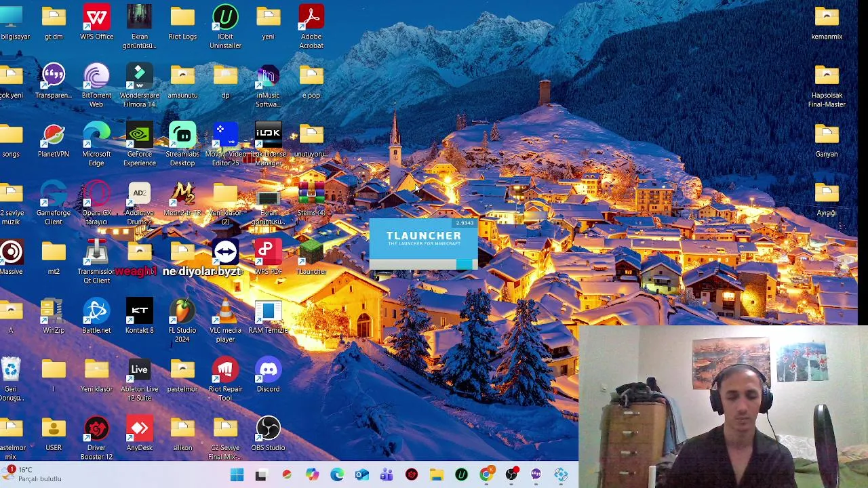Open Opera GX browser shortcut

point(96,203)
